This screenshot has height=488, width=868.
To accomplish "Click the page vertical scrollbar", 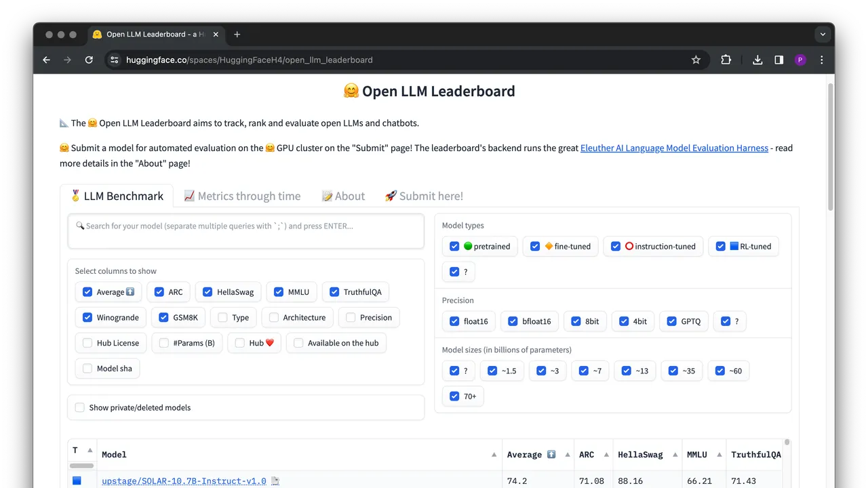I will [x=831, y=146].
